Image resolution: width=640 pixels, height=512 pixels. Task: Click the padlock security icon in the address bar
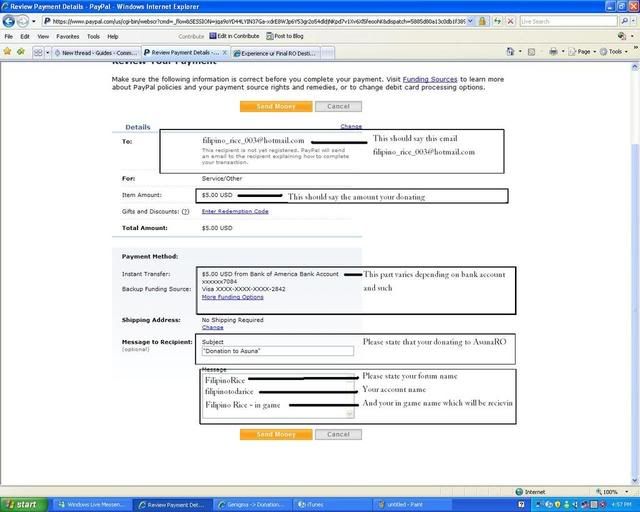coord(482,21)
